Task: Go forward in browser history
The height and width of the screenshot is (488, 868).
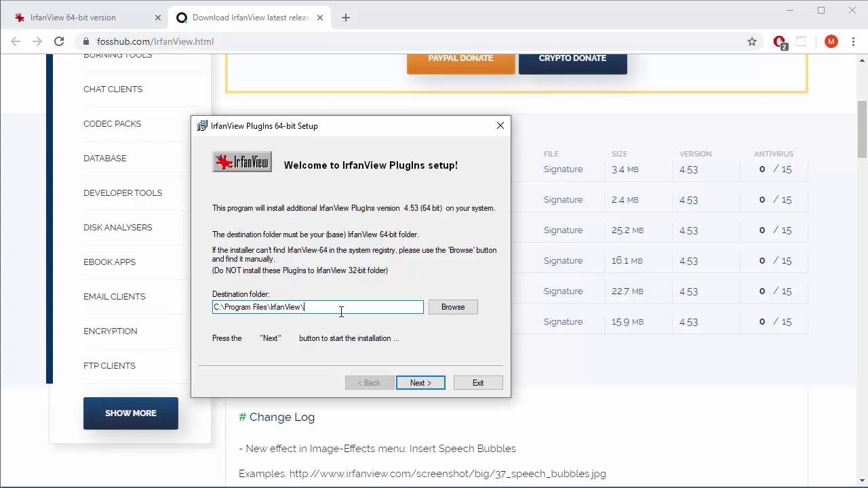Action: [37, 41]
